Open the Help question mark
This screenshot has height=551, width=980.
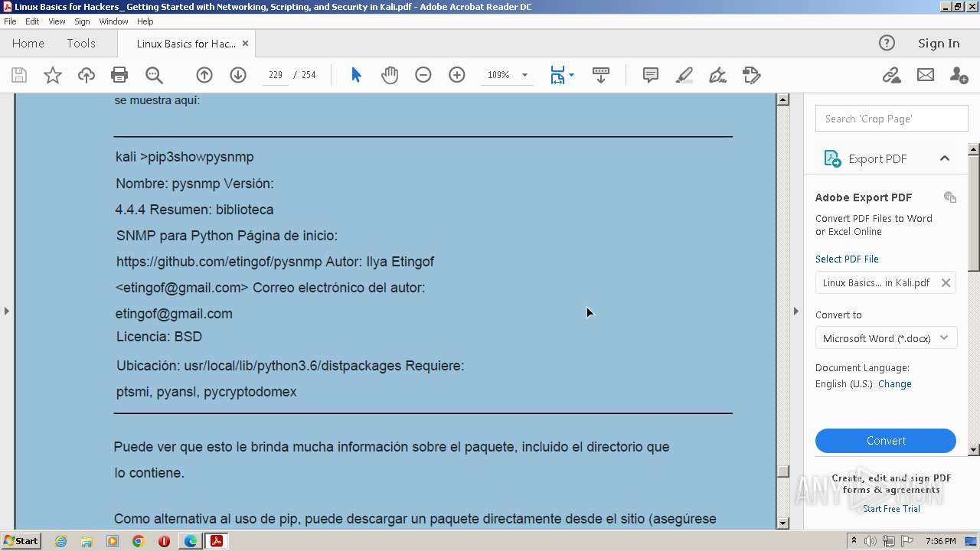coord(887,43)
